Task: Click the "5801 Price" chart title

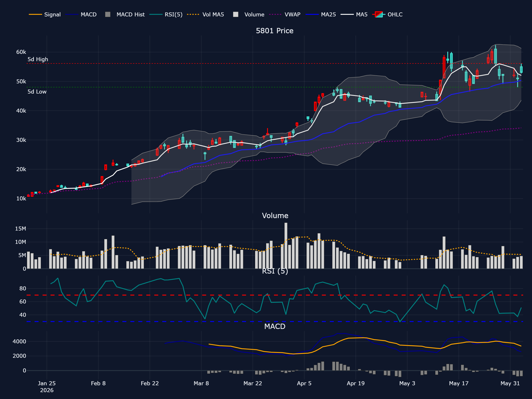Action: [x=275, y=31]
